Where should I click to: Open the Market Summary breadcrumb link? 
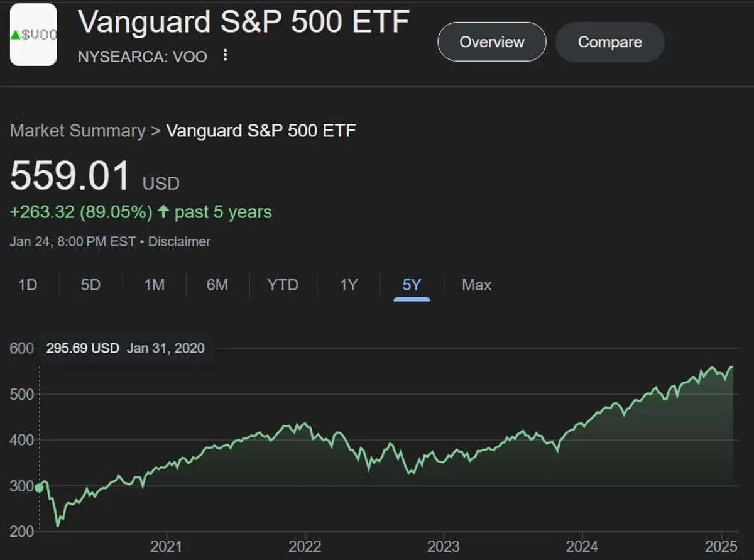[77, 131]
